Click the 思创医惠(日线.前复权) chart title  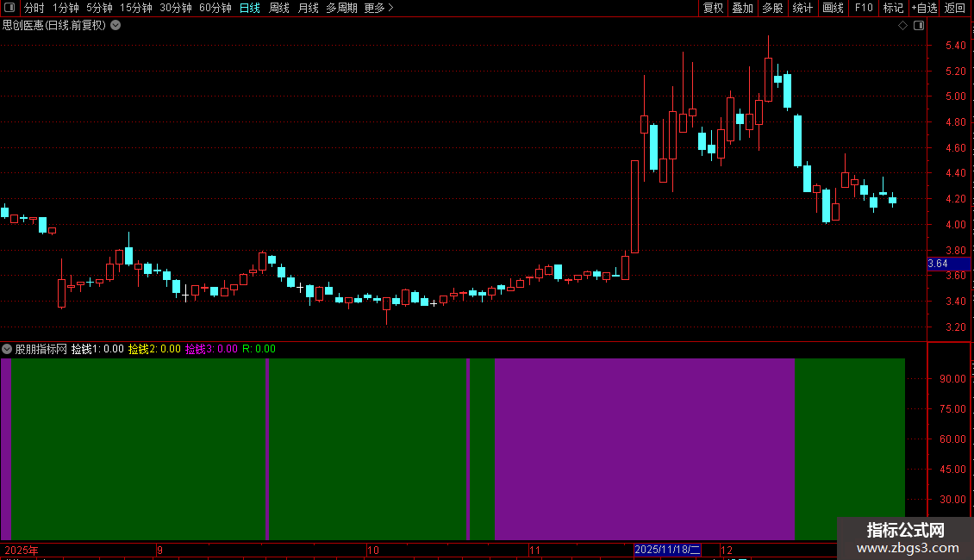coord(54,26)
